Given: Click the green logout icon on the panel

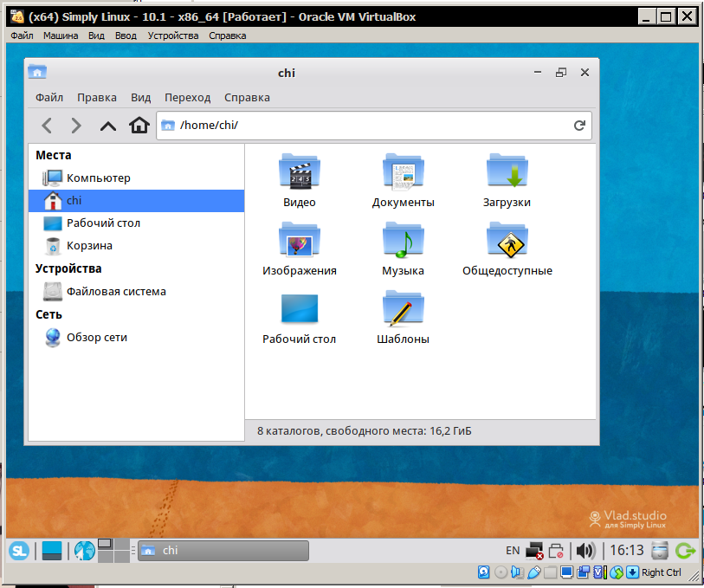Looking at the screenshot, I should 685,551.
